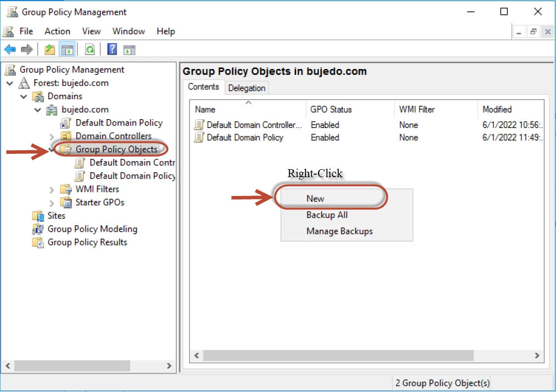The width and height of the screenshot is (556, 392).
Task: Sort by the Name column header
Action: coord(248,109)
